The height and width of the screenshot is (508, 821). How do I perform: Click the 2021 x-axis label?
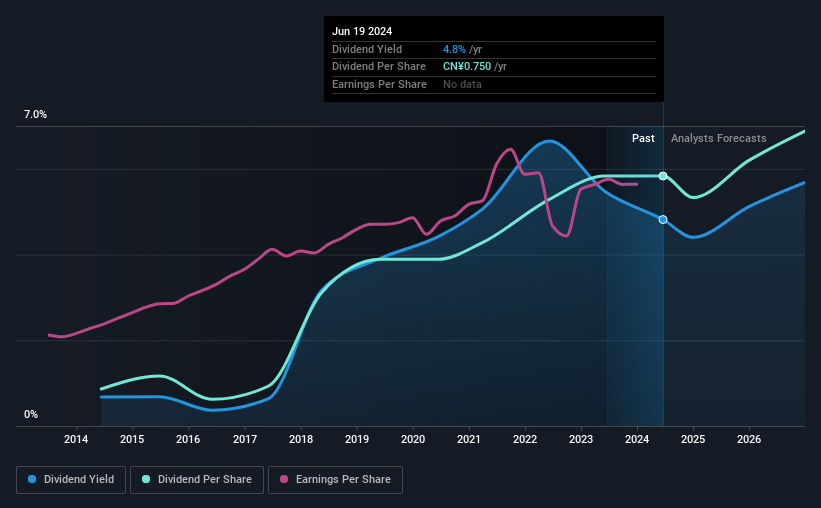click(x=469, y=439)
